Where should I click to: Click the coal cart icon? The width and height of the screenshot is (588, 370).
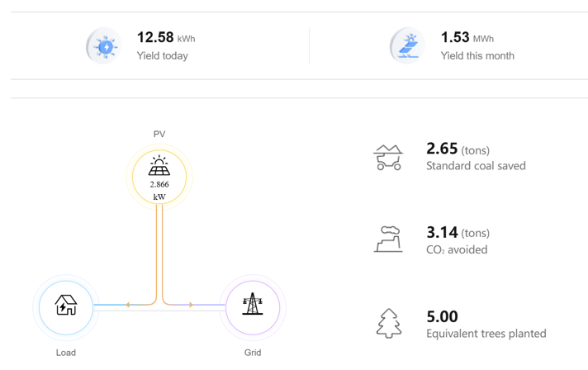point(388,157)
